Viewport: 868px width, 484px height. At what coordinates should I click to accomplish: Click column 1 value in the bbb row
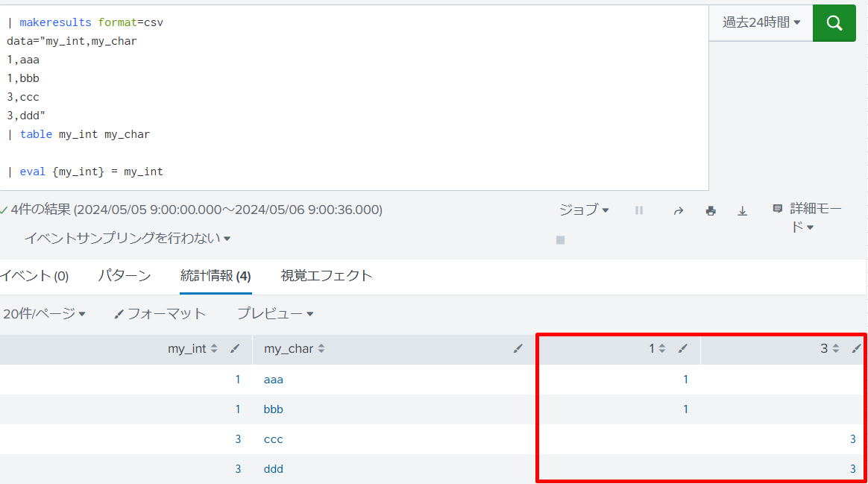coord(686,409)
